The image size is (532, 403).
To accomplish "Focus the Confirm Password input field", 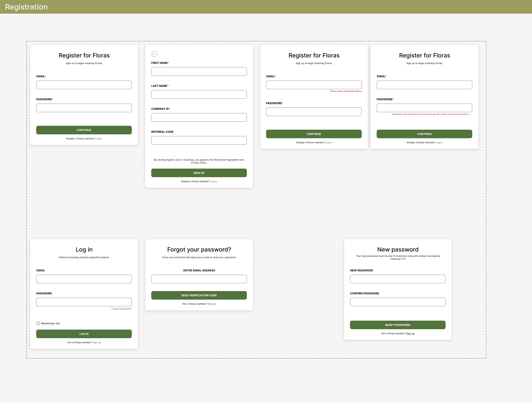I will coord(398,302).
